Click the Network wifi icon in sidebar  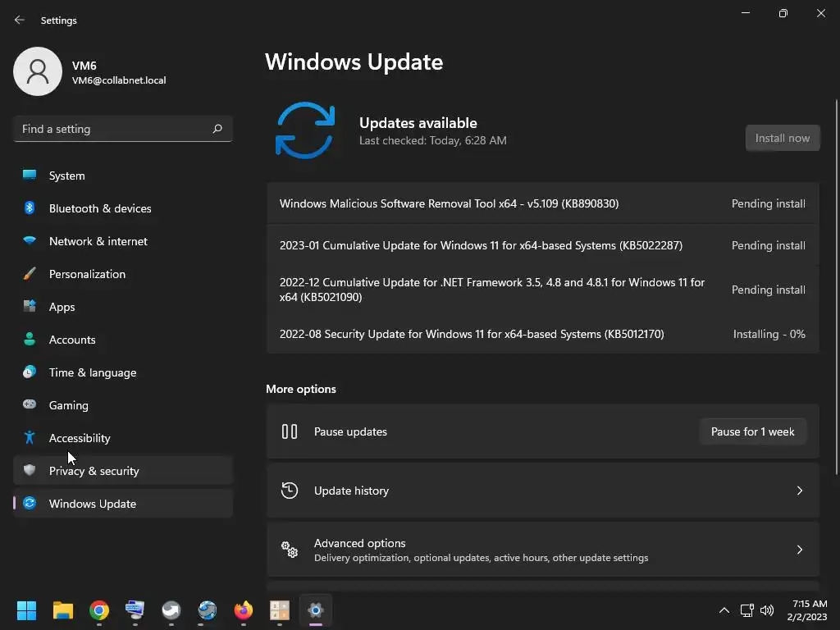pos(30,240)
